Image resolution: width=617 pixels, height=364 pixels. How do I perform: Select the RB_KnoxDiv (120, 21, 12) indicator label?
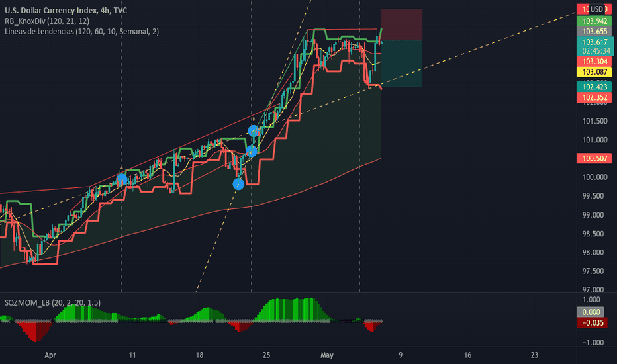(x=47, y=21)
